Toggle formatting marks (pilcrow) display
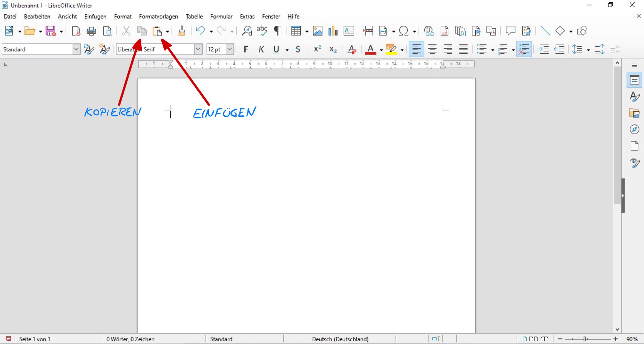Viewport: 644px width, 344px height. tap(277, 31)
